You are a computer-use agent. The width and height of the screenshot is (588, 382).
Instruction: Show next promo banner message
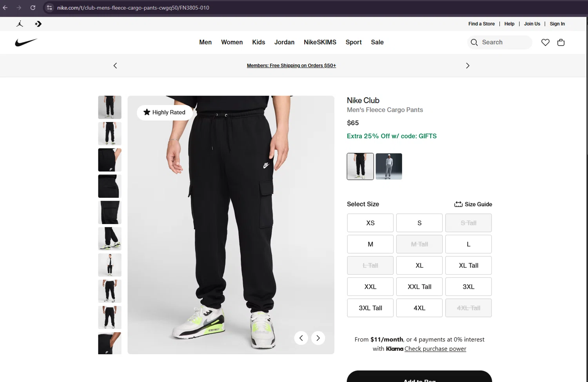coord(468,65)
